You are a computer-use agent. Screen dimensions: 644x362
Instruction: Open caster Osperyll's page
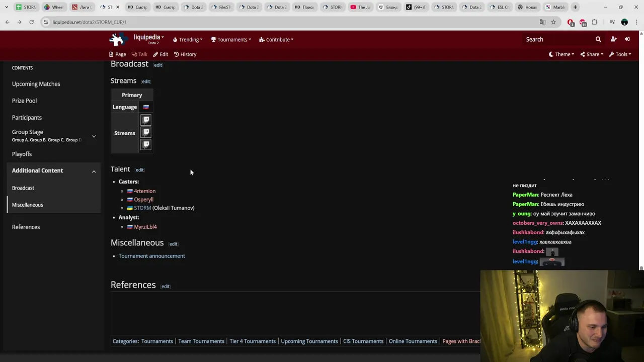pos(143,200)
